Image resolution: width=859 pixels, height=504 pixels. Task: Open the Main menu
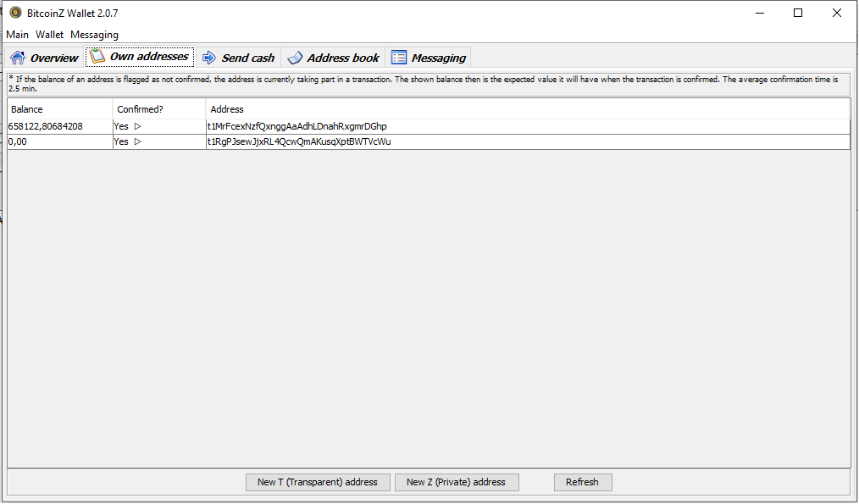pyautogui.click(x=18, y=35)
